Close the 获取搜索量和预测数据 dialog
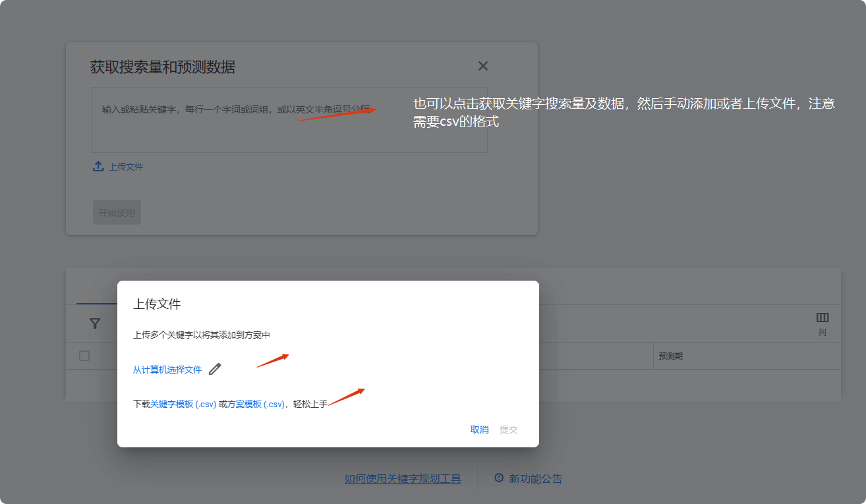866x504 pixels. [483, 66]
